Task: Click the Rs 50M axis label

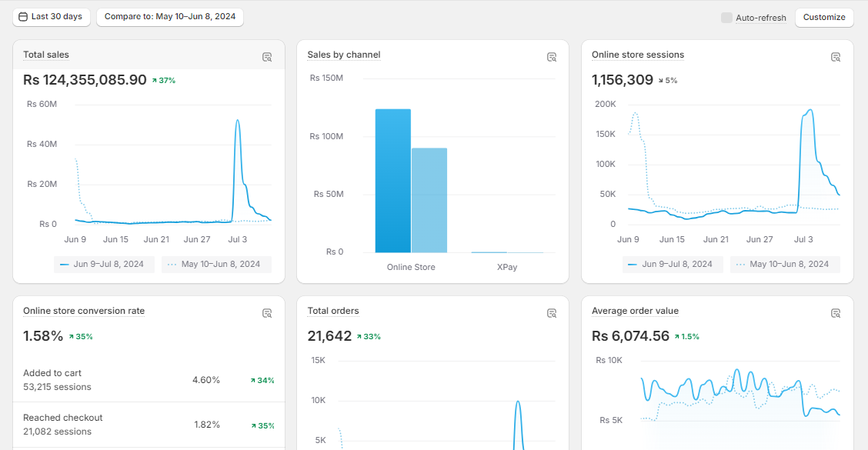Action: (329, 194)
